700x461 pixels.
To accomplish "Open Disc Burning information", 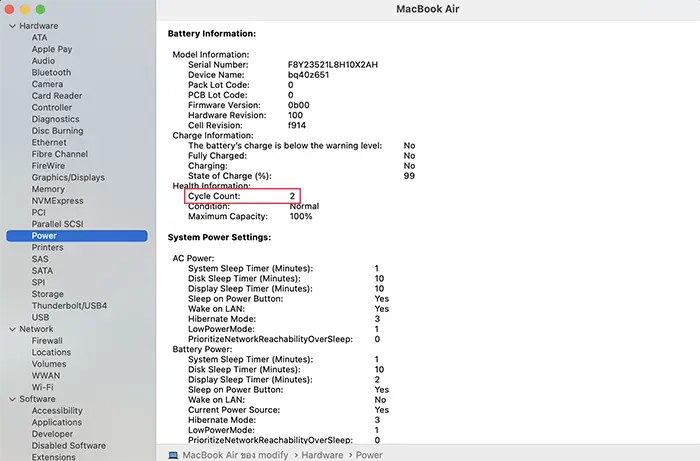I will pos(58,131).
